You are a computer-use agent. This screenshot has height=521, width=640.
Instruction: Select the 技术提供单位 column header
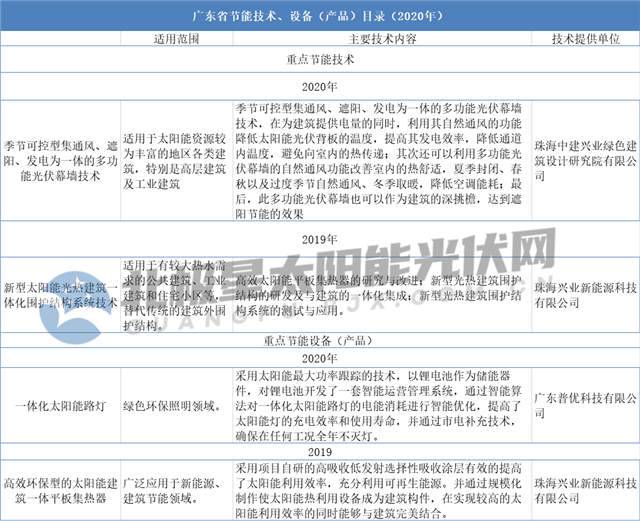click(585, 39)
